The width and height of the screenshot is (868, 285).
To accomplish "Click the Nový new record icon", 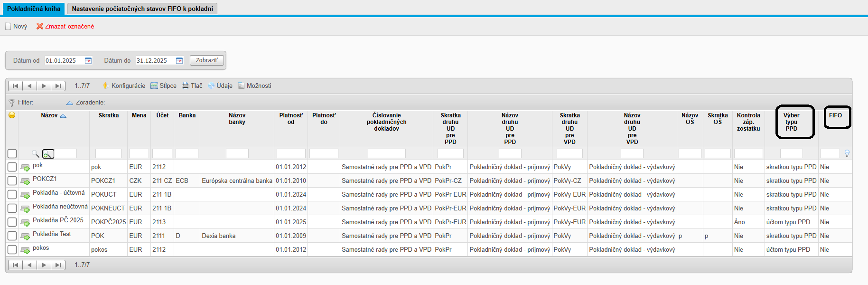I will (8, 27).
